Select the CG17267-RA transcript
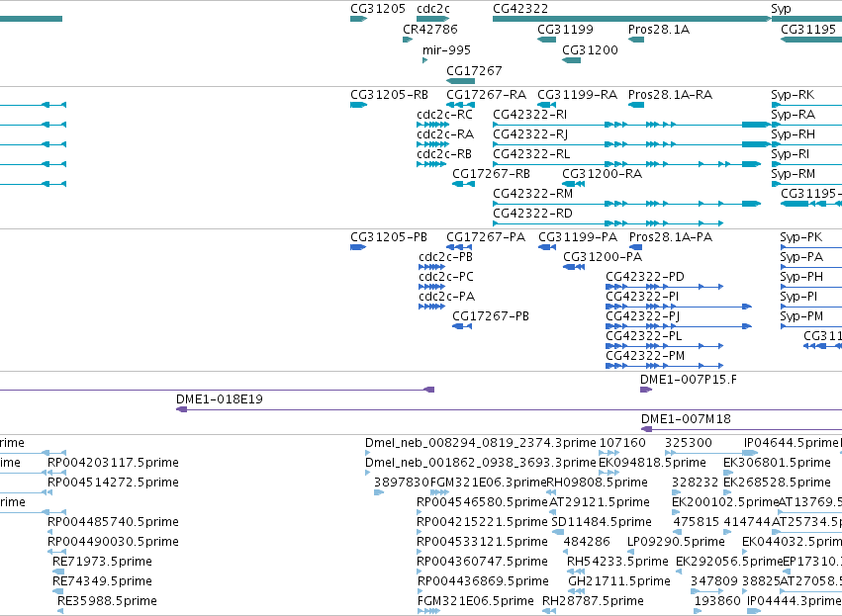842x616 pixels. (x=460, y=105)
